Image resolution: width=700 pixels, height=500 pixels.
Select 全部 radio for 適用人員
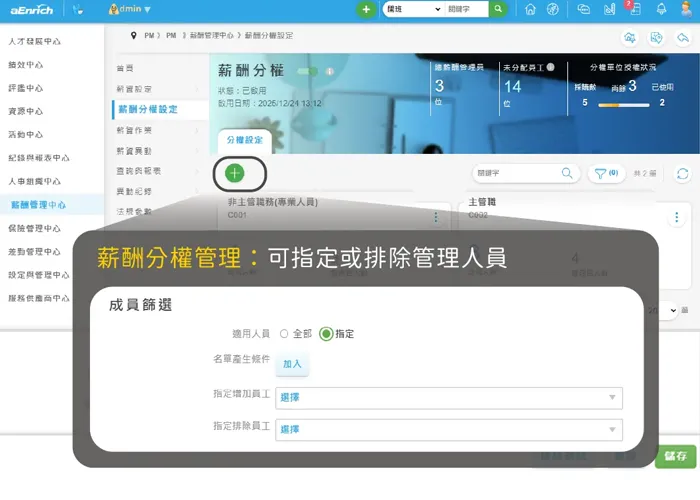coord(284,334)
